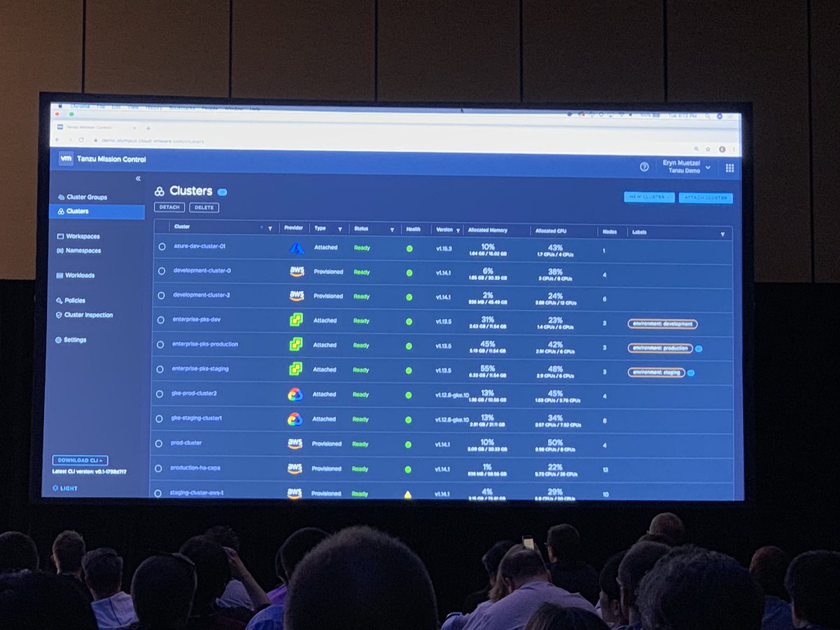Open the DOWNLOAD CLI dropdown button
This screenshot has width=840, height=630.
[x=80, y=460]
